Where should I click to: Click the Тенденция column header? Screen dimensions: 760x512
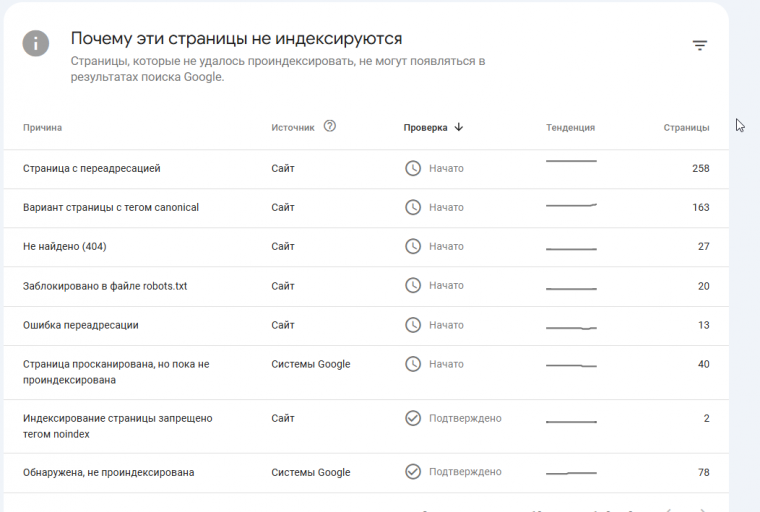(x=570, y=128)
